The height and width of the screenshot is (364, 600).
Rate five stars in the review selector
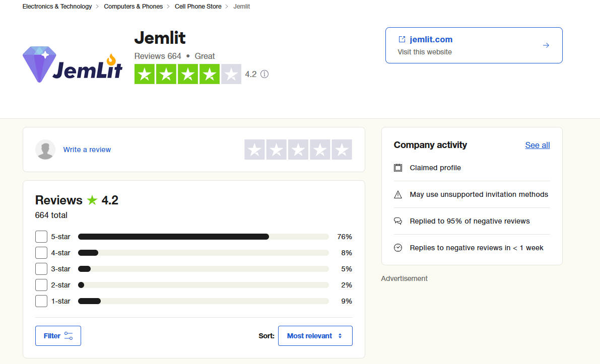pyautogui.click(x=342, y=150)
